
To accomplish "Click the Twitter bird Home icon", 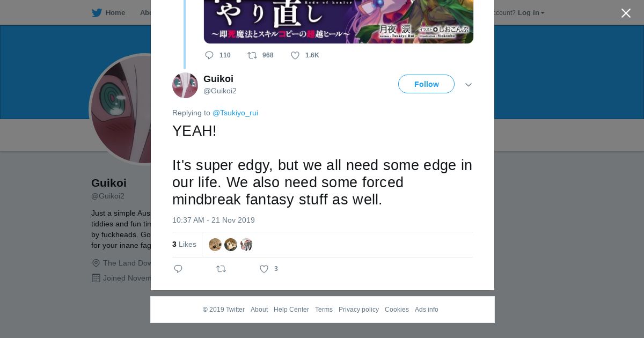I will pyautogui.click(x=97, y=13).
